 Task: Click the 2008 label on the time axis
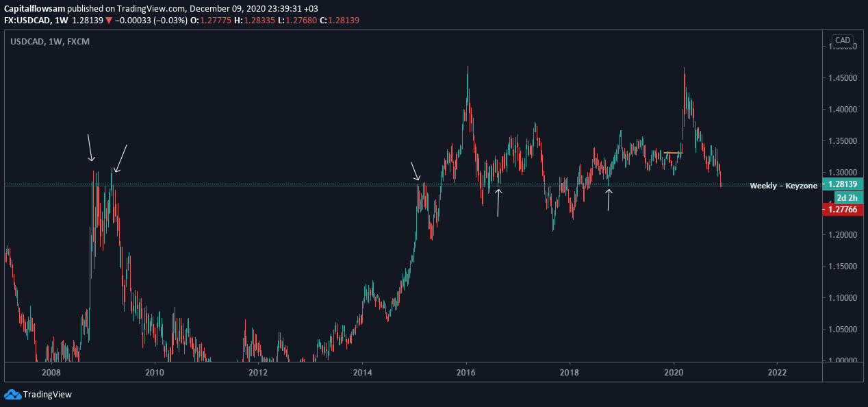coord(51,372)
